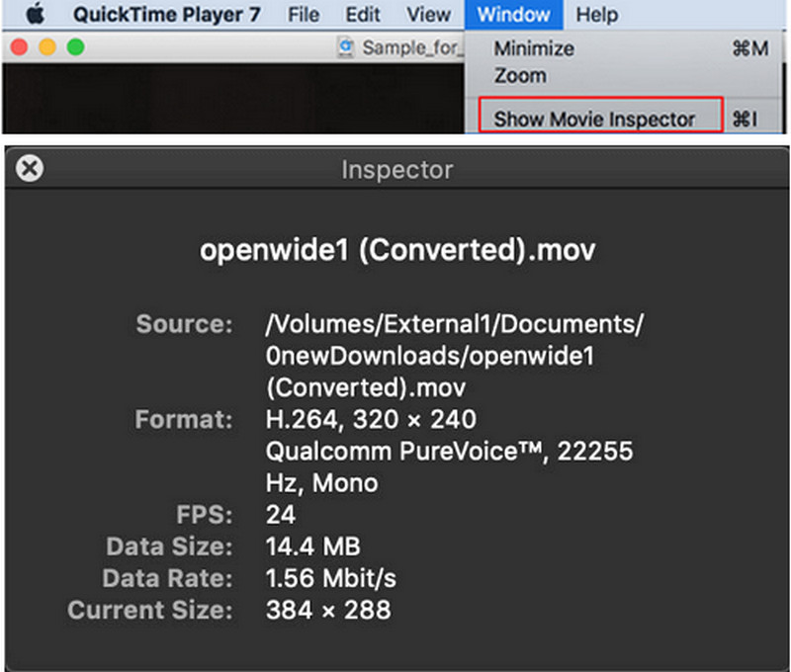
Task: Open the Edit menu
Action: [x=362, y=15]
